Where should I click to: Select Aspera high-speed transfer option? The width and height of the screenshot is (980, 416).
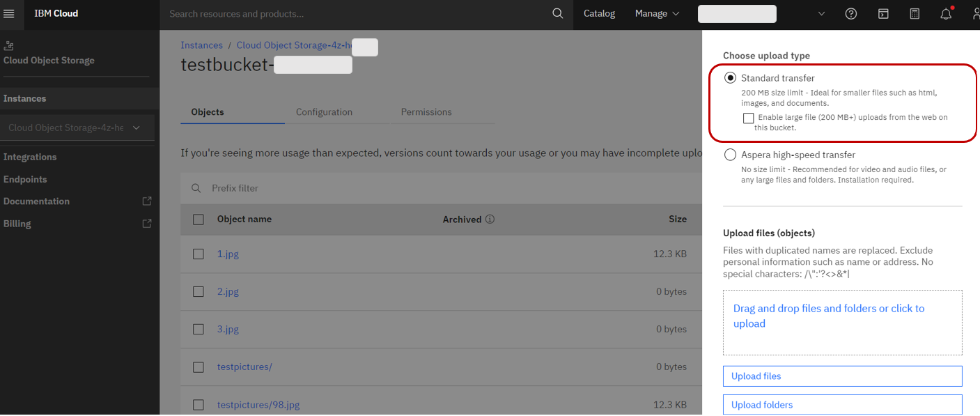click(x=730, y=155)
